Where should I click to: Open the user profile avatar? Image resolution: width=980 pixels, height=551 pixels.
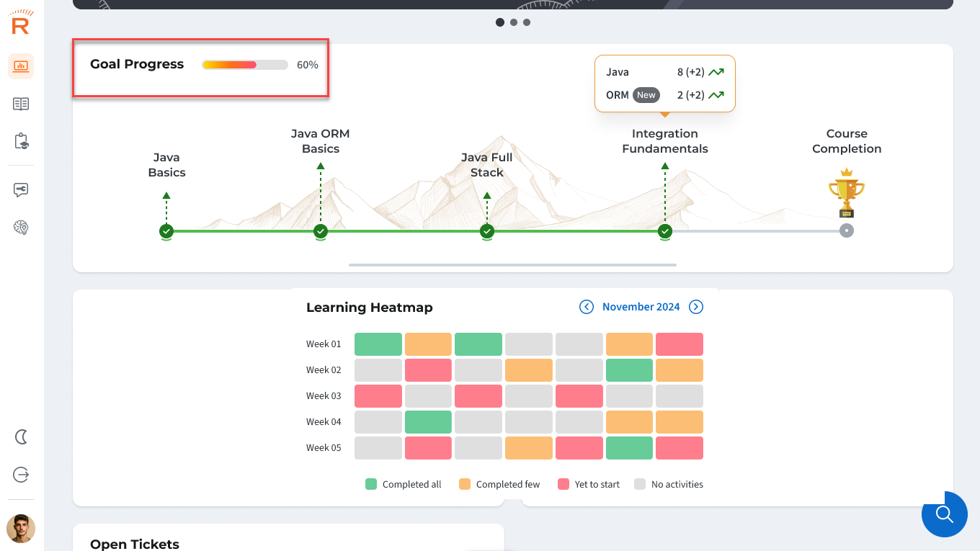pos(21,529)
